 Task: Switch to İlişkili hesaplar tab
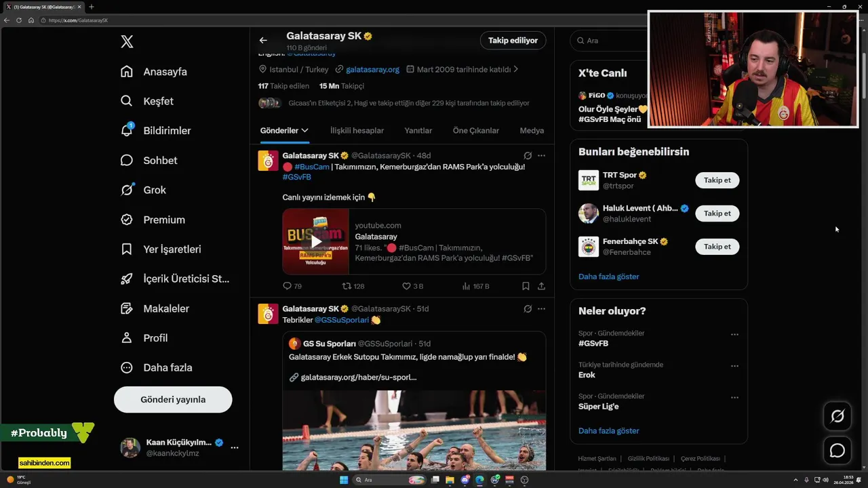357,130
